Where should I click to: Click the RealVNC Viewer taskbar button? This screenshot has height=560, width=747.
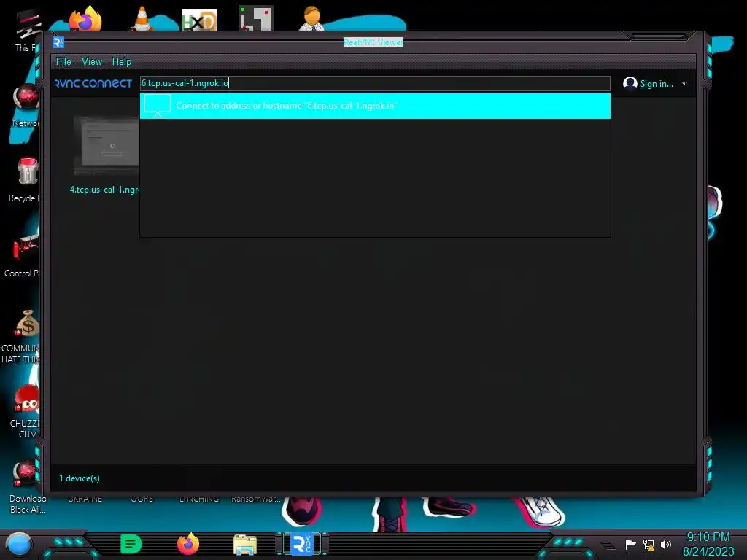pos(302,544)
